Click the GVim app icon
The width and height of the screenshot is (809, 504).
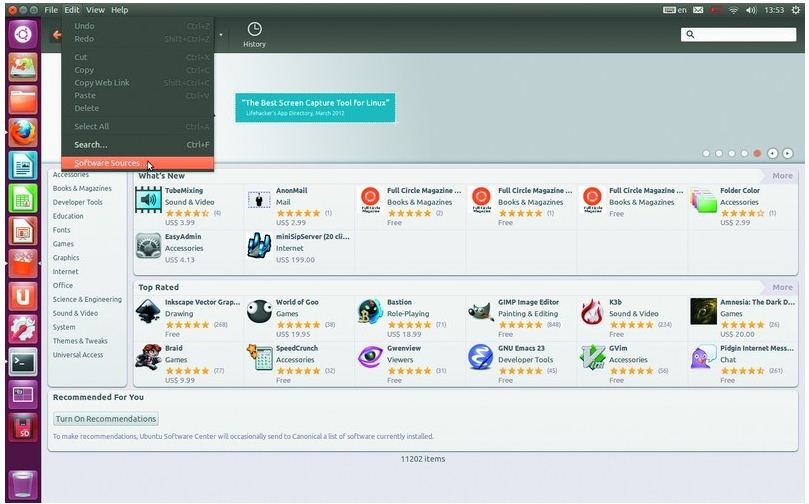[x=592, y=357]
